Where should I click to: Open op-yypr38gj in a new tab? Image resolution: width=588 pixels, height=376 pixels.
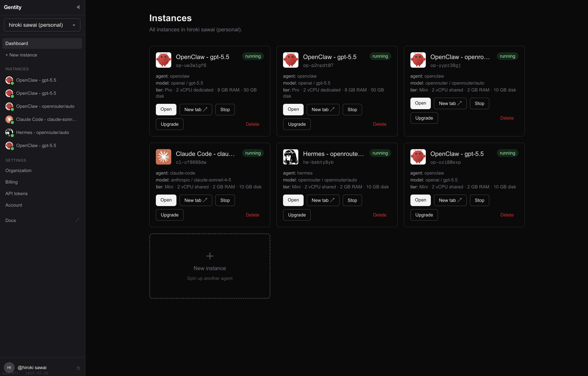(x=450, y=103)
